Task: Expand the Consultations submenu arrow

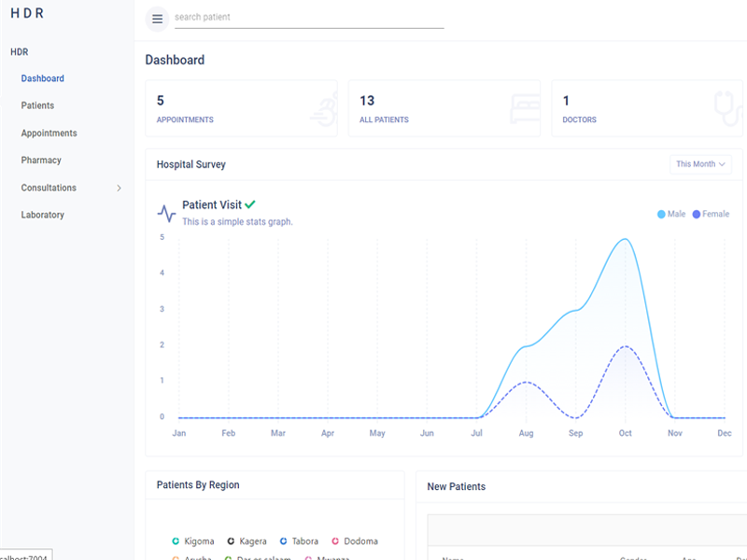Action: (119, 189)
